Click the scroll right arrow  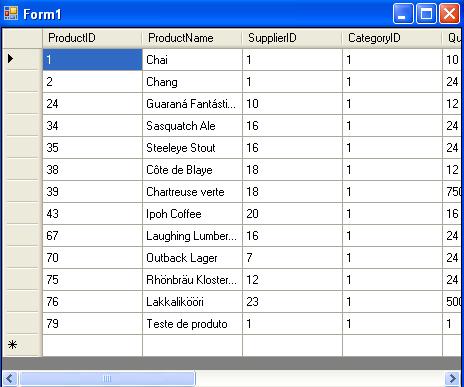point(453,378)
